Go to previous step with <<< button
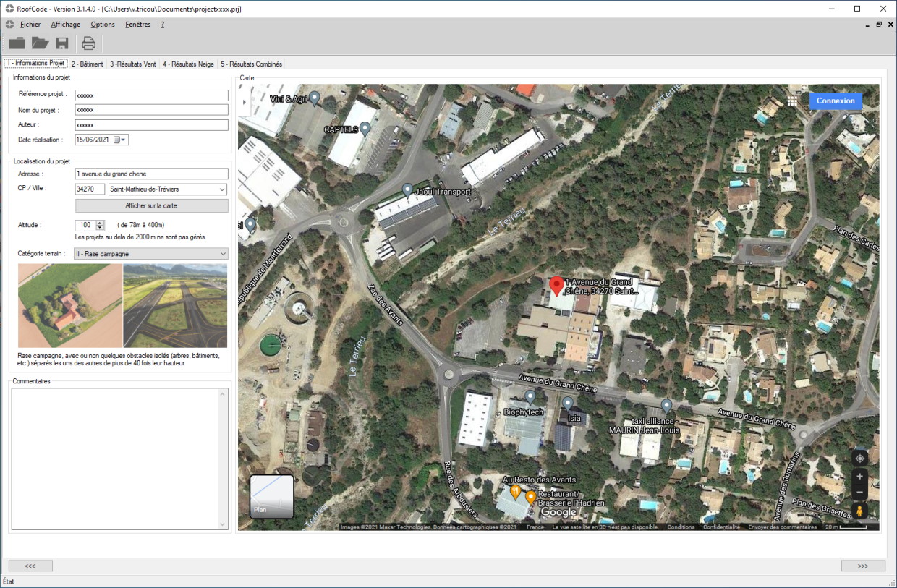The height and width of the screenshot is (588, 897). 30,566
